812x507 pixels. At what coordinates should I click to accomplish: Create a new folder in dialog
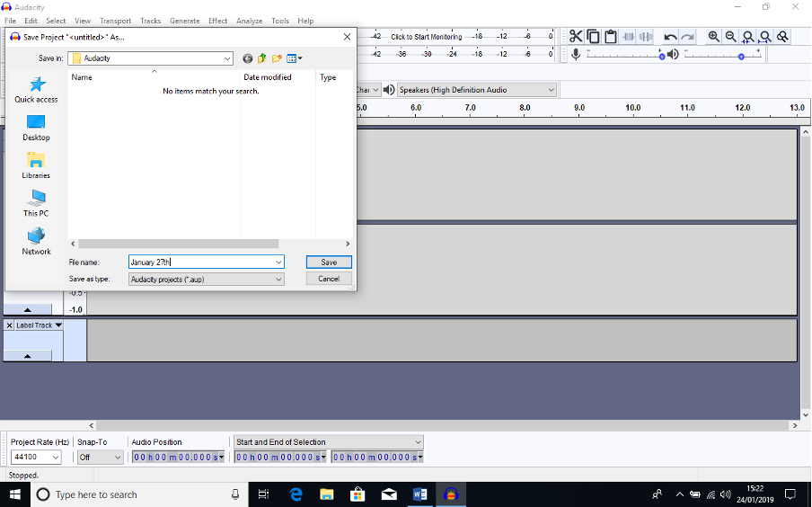point(277,58)
